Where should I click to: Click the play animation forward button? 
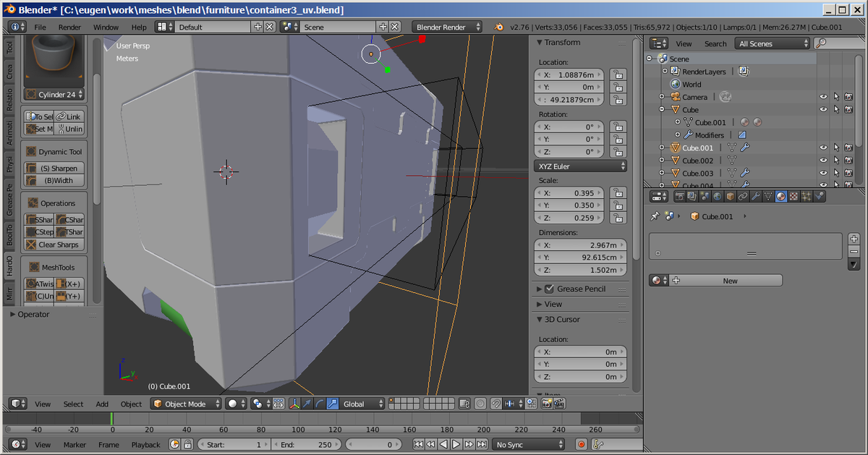pyautogui.click(x=456, y=444)
